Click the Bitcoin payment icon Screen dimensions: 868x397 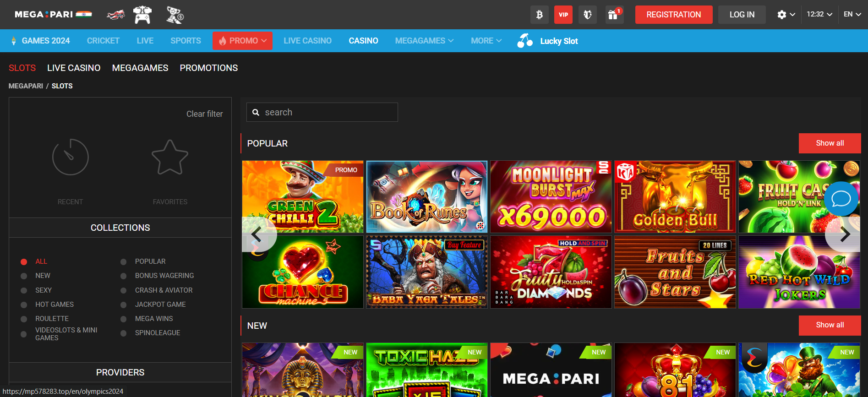(539, 15)
